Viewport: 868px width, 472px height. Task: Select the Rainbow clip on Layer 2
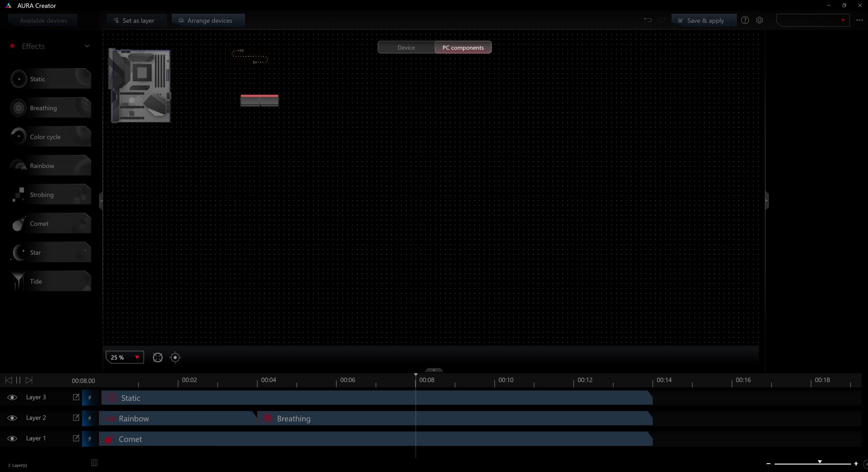(x=178, y=418)
